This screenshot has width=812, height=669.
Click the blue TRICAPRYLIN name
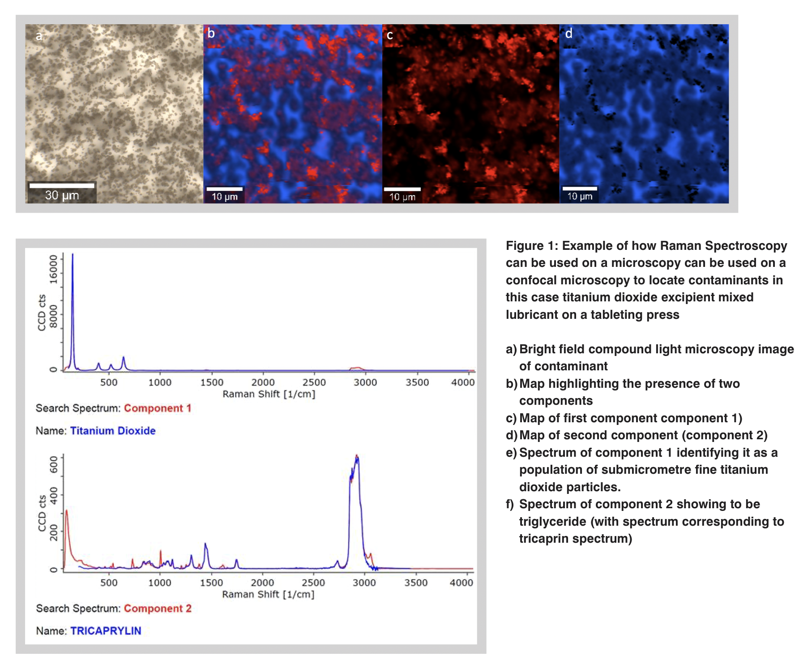tap(106, 631)
